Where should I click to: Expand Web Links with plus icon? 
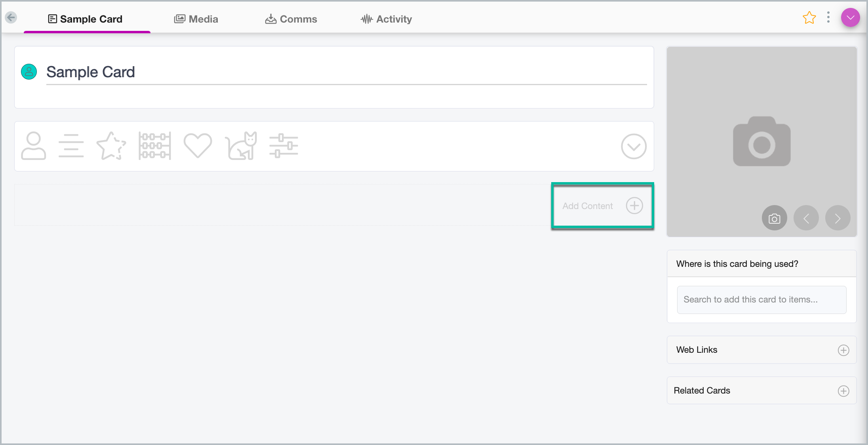pos(843,350)
